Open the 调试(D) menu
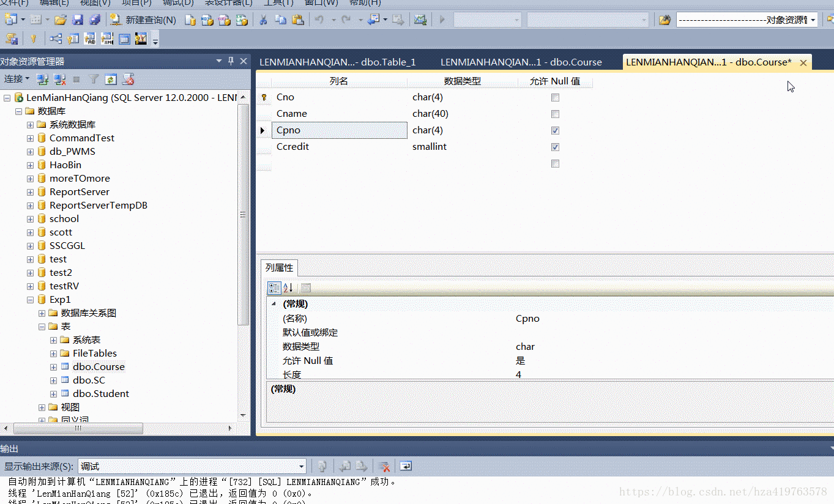 [x=177, y=4]
